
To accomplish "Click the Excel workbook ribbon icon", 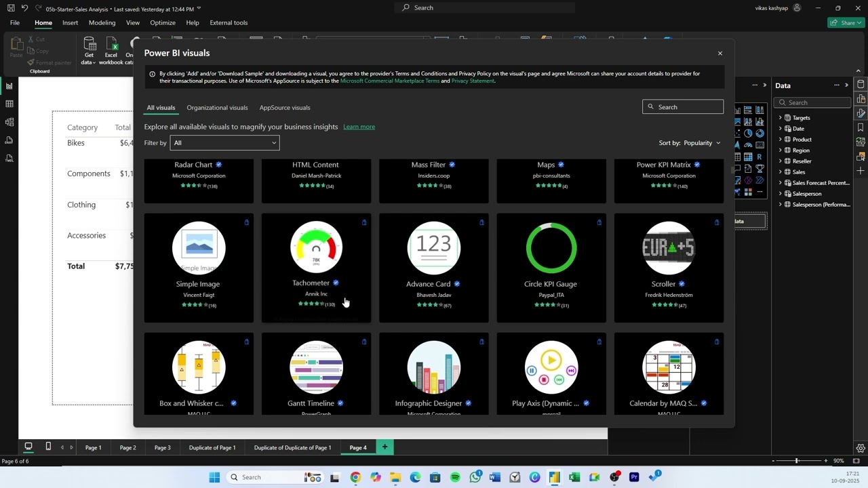I will pos(111,51).
